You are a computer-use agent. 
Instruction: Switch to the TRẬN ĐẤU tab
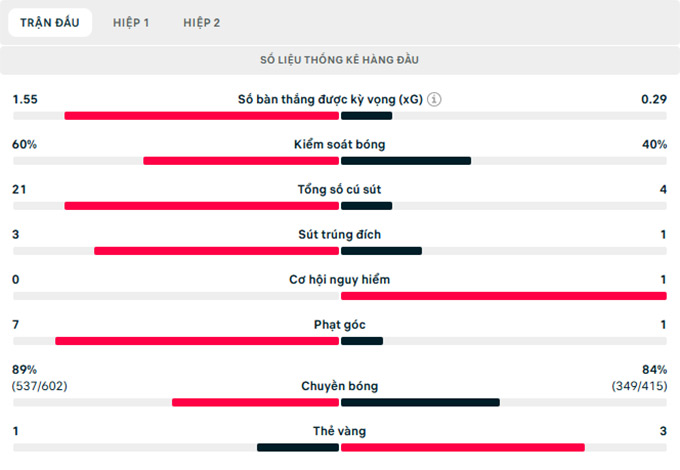(49, 22)
